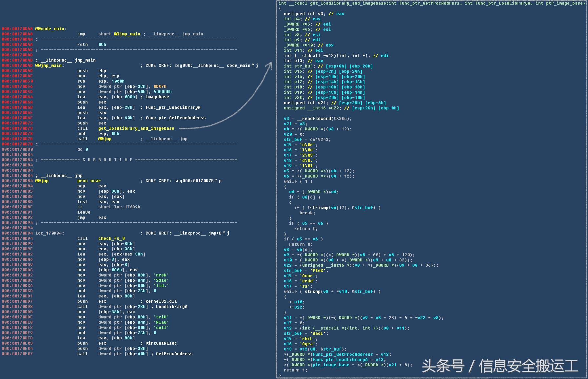This screenshot has width=588, height=379.
Task: Select the 'nrek' string constant
Action: pos(161,275)
